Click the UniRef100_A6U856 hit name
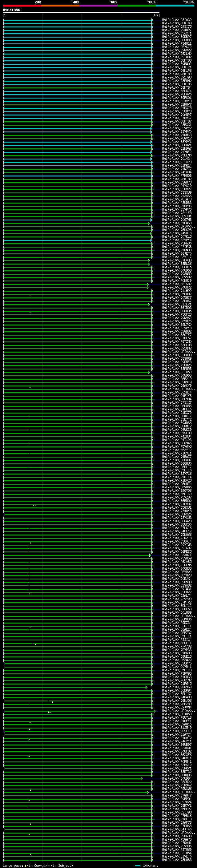Screen dimensions: 197x868 click(x=177, y=406)
